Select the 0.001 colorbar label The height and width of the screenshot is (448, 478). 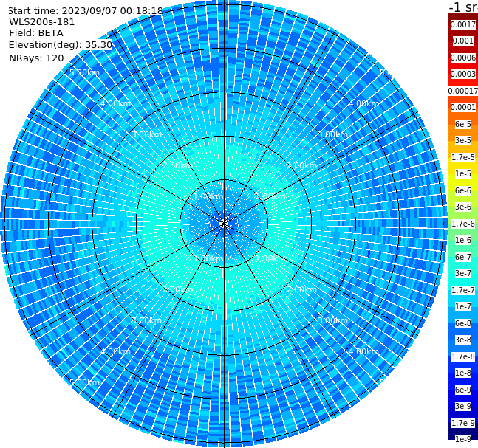(463, 41)
